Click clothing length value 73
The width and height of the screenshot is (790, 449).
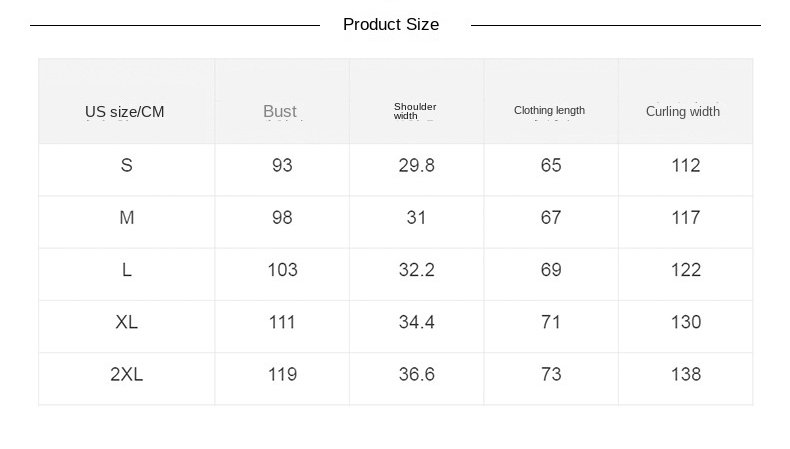[551, 374]
